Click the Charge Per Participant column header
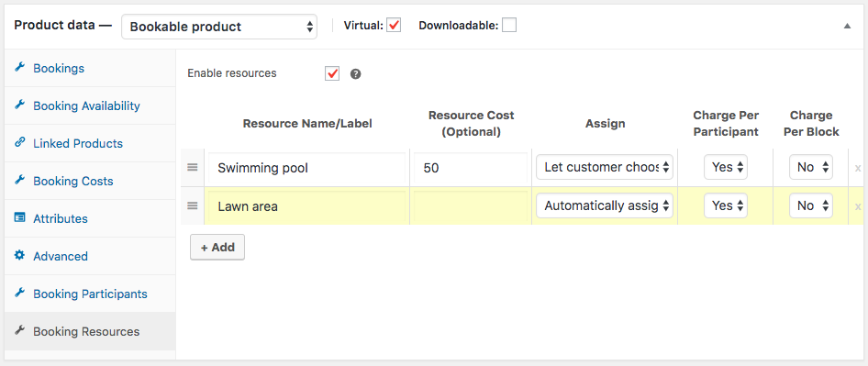Viewport: 868px width, 366px height. [x=726, y=124]
